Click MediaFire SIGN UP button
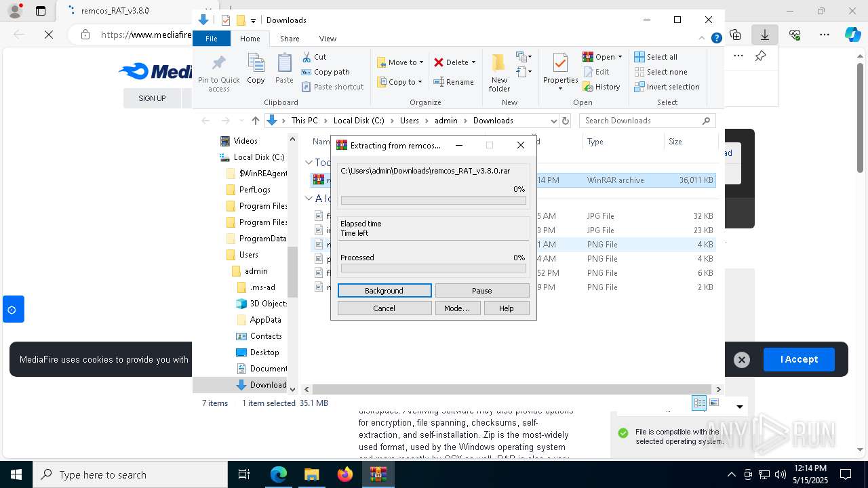The height and width of the screenshot is (488, 868). pyautogui.click(x=152, y=98)
